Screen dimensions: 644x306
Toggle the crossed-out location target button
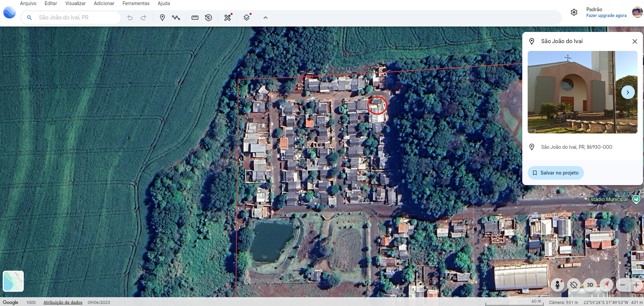[574, 285]
